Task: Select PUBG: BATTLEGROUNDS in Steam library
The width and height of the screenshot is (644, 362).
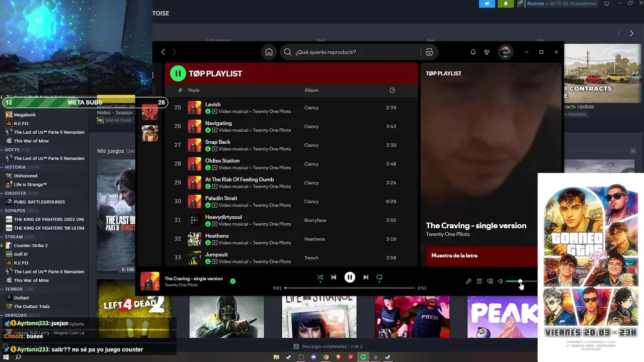Action: 39,202
